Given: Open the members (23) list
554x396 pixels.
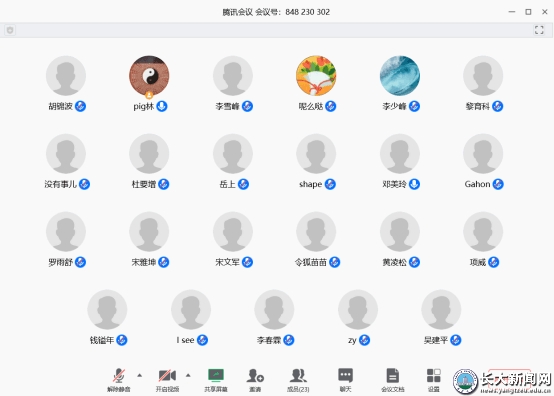Looking at the screenshot, I should pos(298,379).
